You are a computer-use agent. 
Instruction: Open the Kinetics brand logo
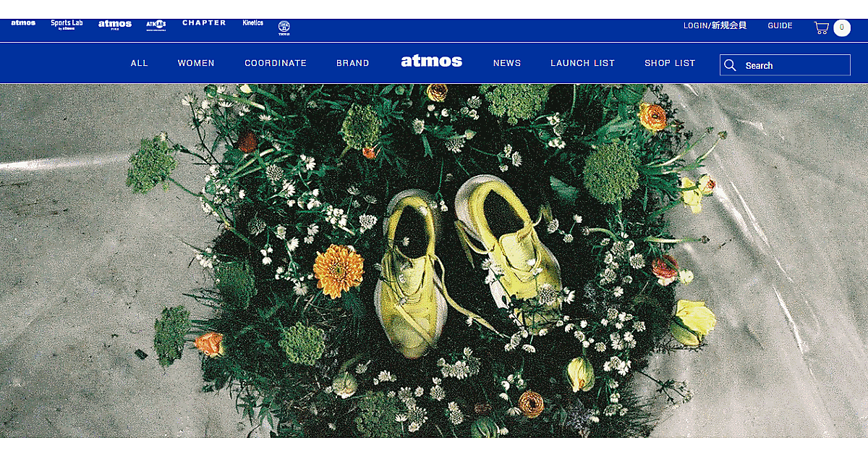[x=253, y=23]
